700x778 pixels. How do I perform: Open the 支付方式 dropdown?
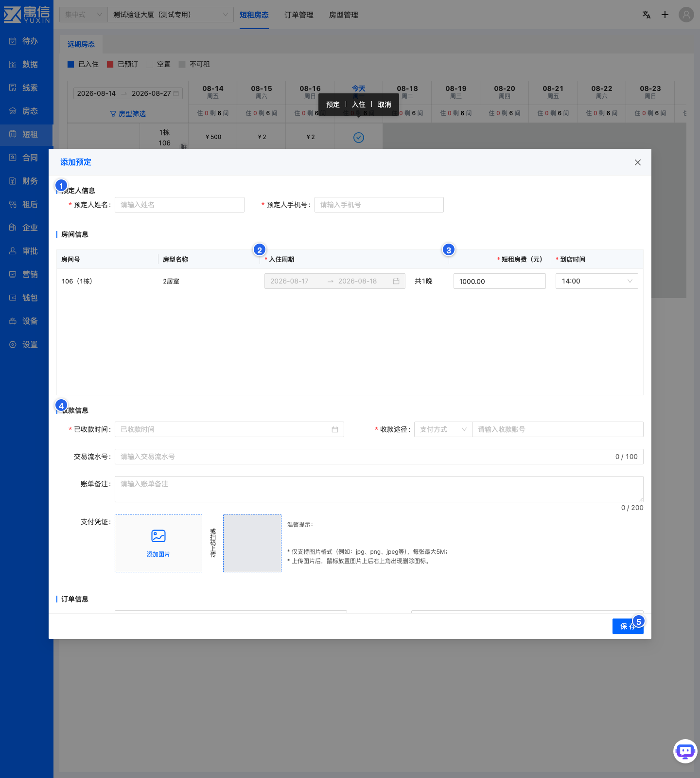pos(443,429)
